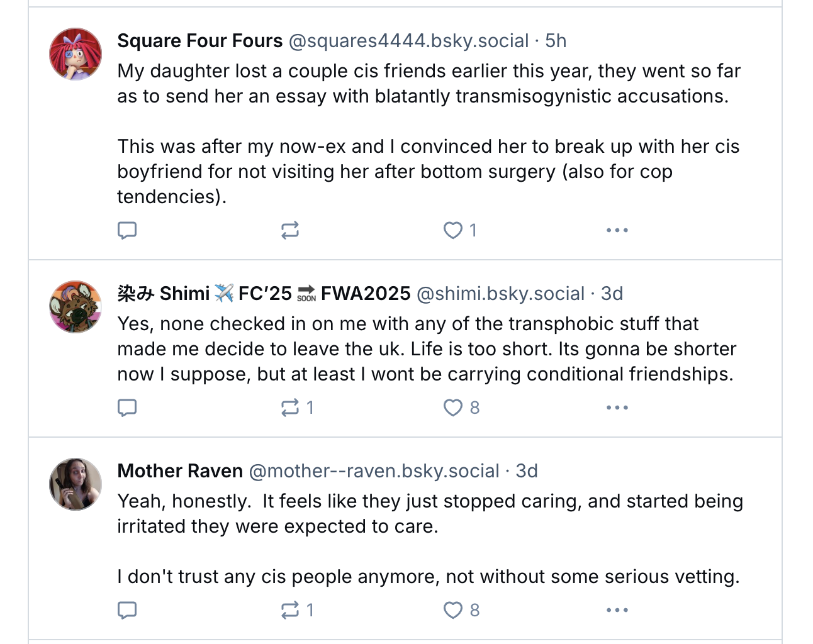Visit @shimi.bsky.social handle link
Screen dimensions: 813x644
tap(500, 294)
